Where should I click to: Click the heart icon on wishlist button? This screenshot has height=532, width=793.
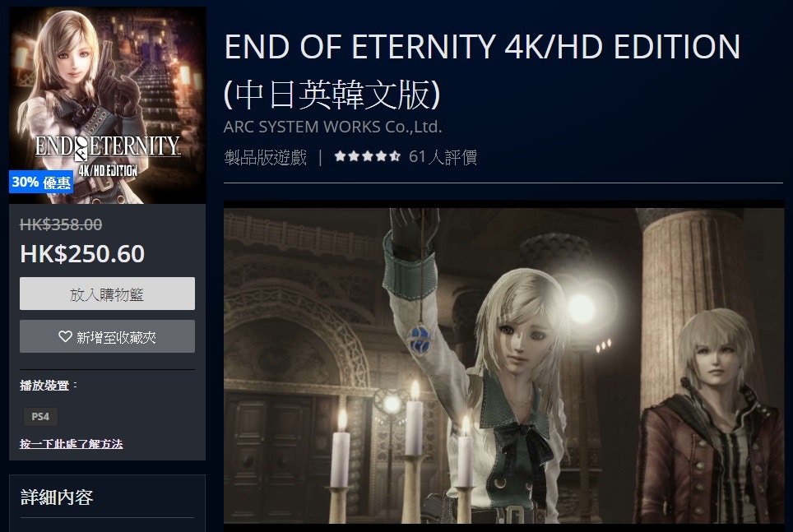[65, 336]
